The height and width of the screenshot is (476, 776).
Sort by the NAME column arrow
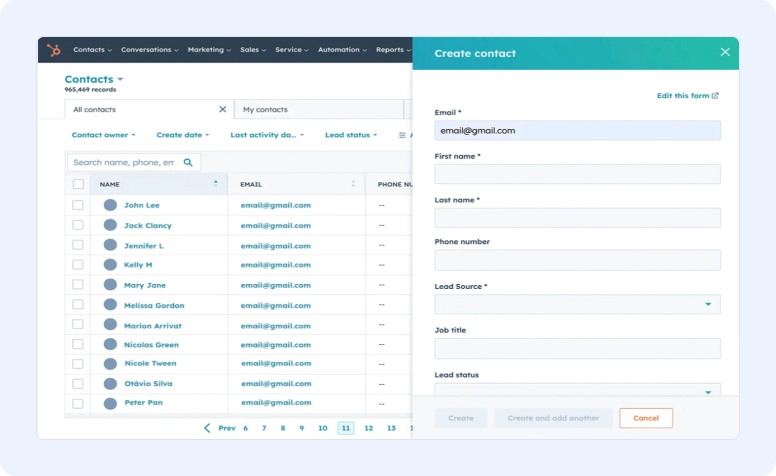[216, 183]
